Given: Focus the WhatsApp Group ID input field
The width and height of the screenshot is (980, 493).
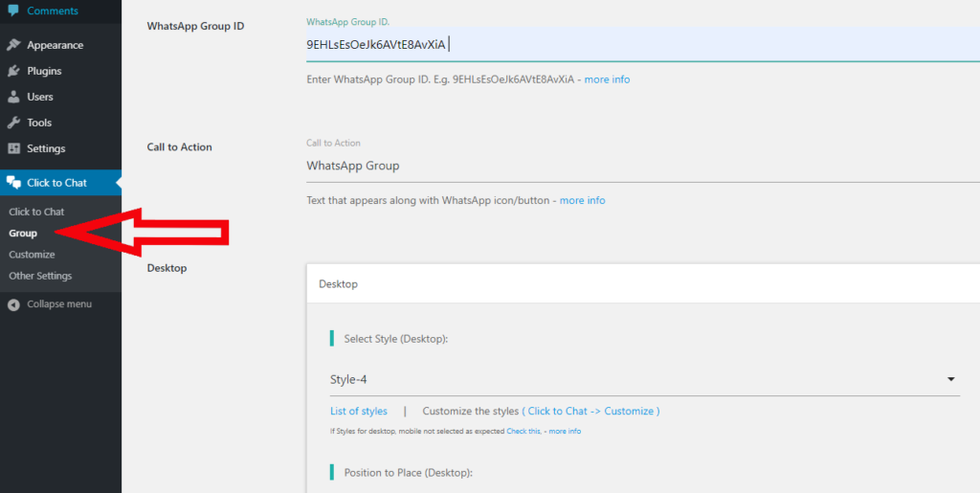Looking at the screenshot, I should pos(643,45).
